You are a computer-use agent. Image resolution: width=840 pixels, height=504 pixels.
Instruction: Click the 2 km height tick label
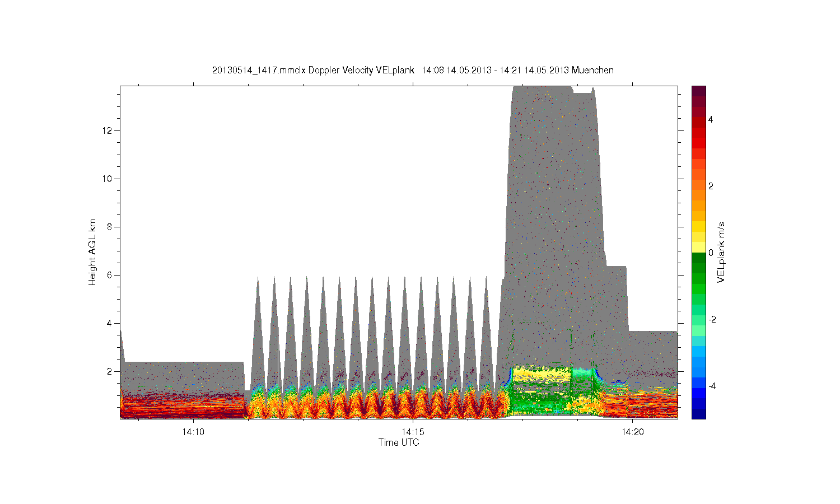110,371
